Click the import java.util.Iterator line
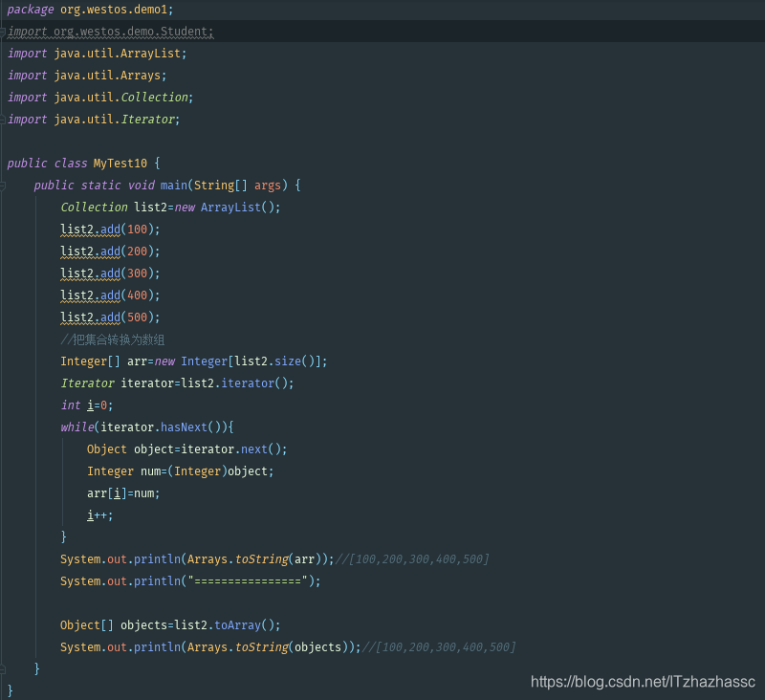Screen dimensions: 765x700 click(94, 120)
